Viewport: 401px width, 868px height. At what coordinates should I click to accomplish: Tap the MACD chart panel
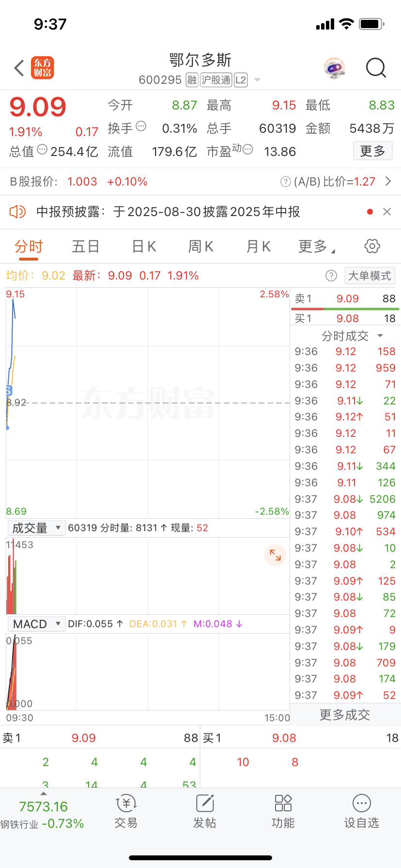pyautogui.click(x=148, y=672)
